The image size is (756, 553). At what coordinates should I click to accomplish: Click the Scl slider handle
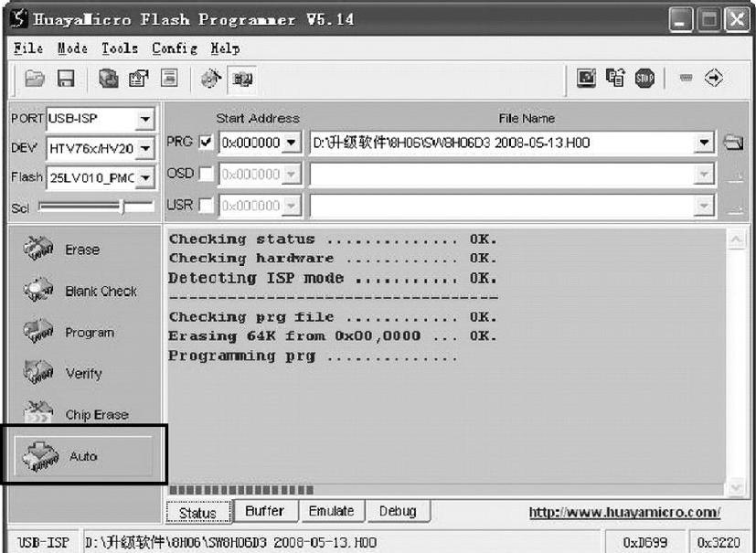[x=122, y=207]
